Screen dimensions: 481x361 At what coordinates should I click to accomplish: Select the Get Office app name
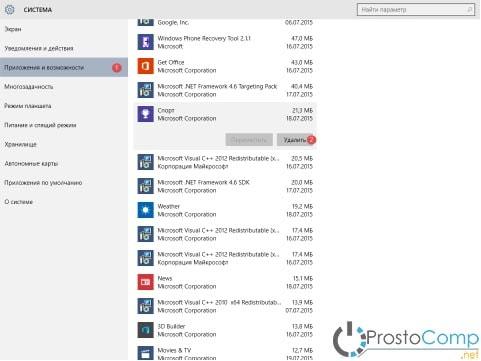point(171,62)
